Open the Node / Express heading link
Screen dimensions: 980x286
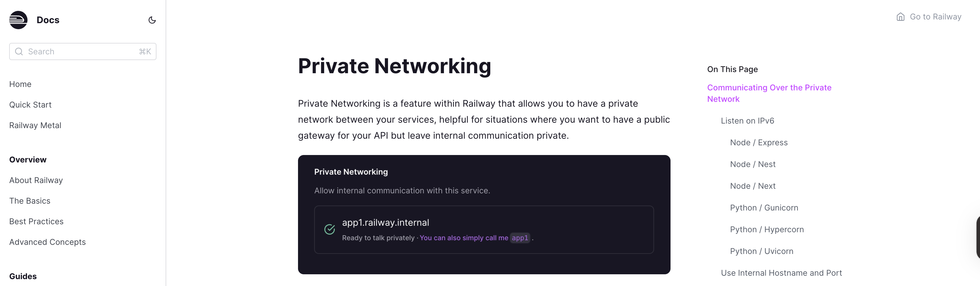tap(758, 142)
